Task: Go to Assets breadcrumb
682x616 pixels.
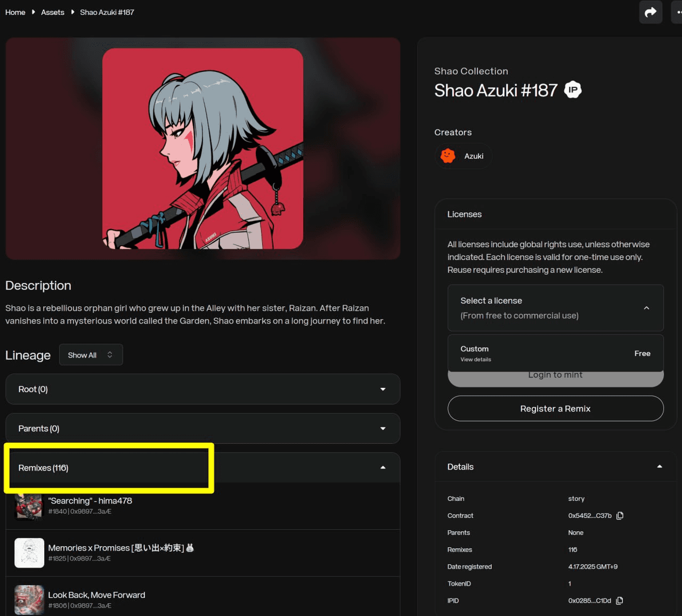Action: [x=53, y=12]
